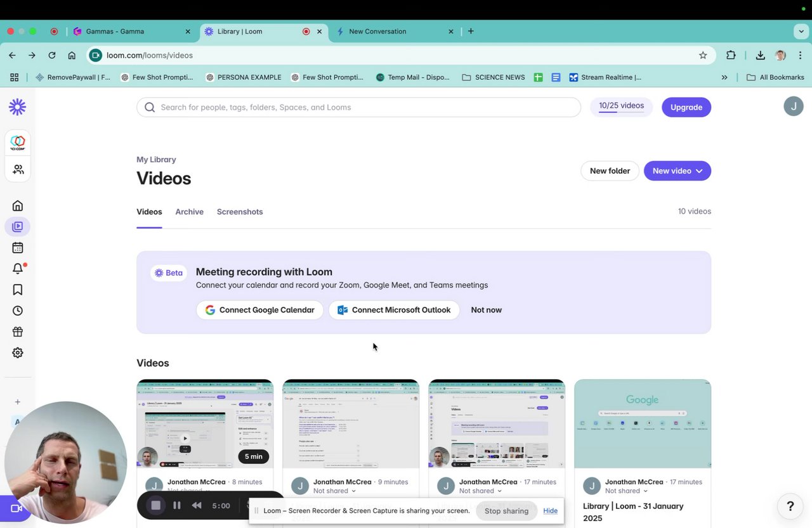Select the Videos tab
The image size is (812, 528).
pyautogui.click(x=149, y=212)
